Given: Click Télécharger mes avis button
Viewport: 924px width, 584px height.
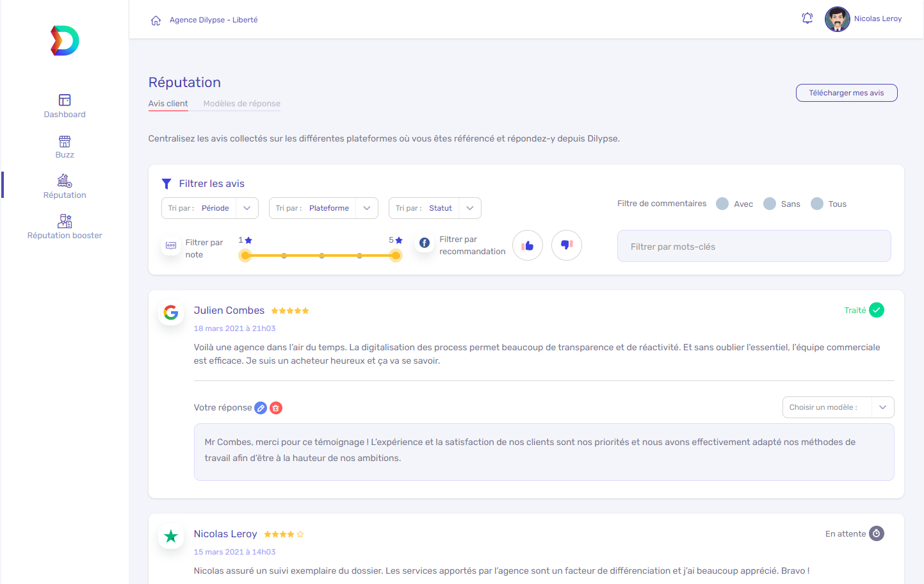Looking at the screenshot, I should click(x=846, y=93).
